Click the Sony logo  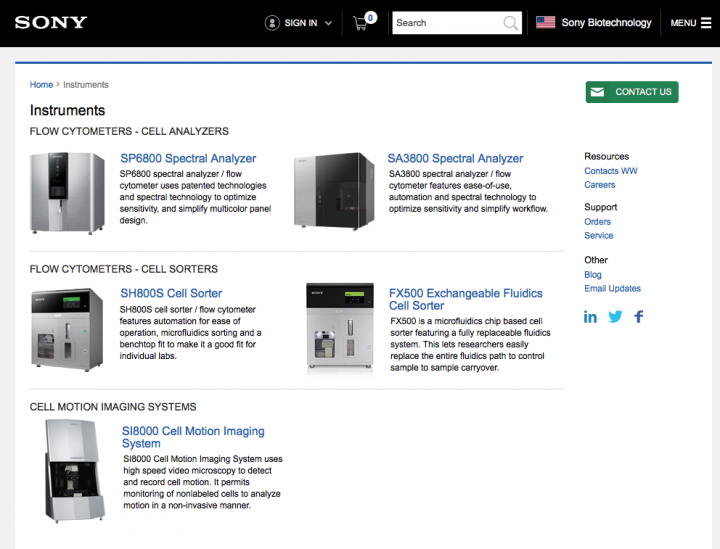click(x=51, y=22)
